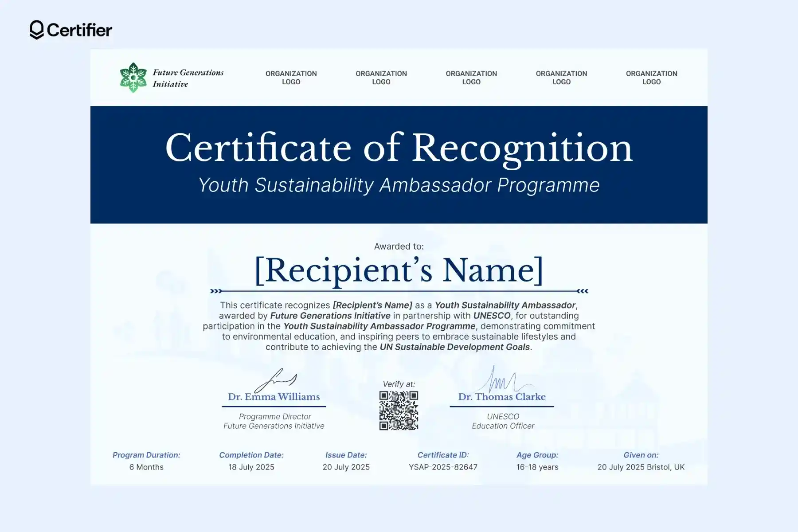The height and width of the screenshot is (532, 798).
Task: Select the middle Organization Logo placeholder
Action: (471, 77)
